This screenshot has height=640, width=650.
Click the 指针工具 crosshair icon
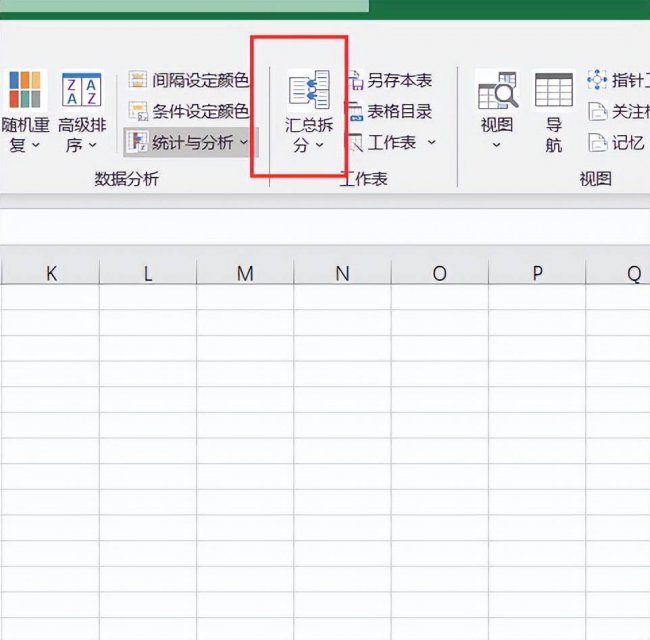[x=597, y=80]
